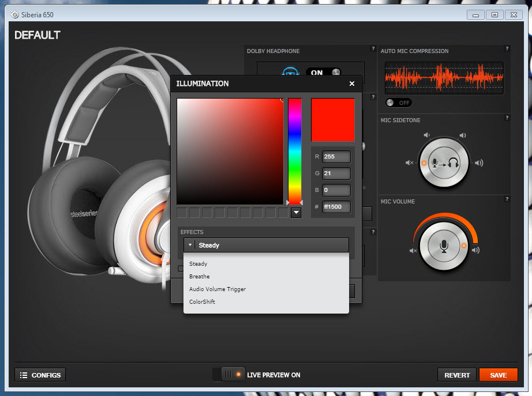Click the medium volume speaker icon above sidetone knob
The height and width of the screenshot is (396, 532).
pyautogui.click(x=463, y=135)
